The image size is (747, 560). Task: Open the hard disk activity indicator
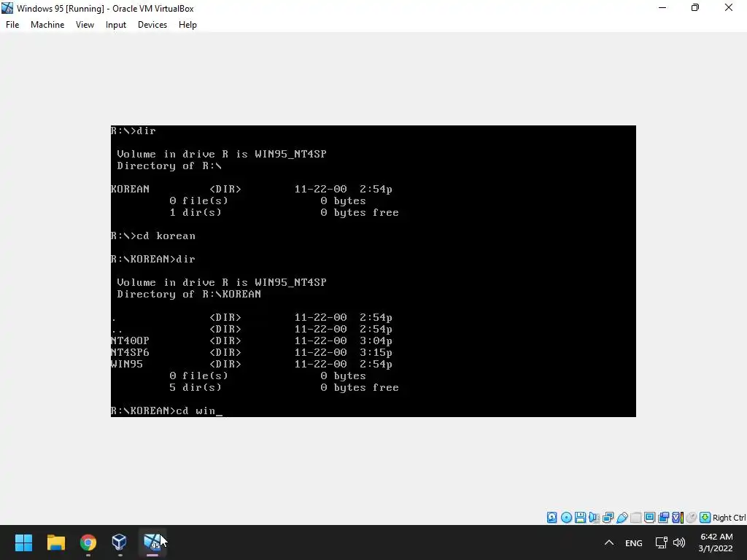coord(551,518)
